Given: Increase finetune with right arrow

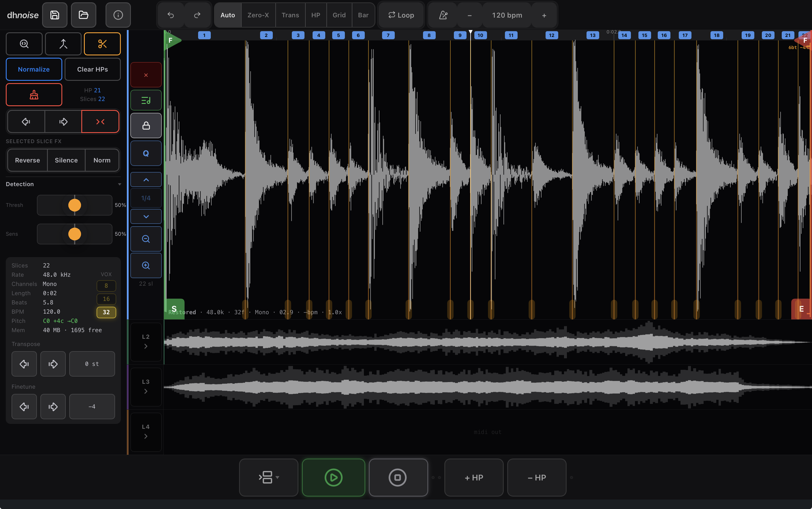Looking at the screenshot, I should tap(53, 407).
